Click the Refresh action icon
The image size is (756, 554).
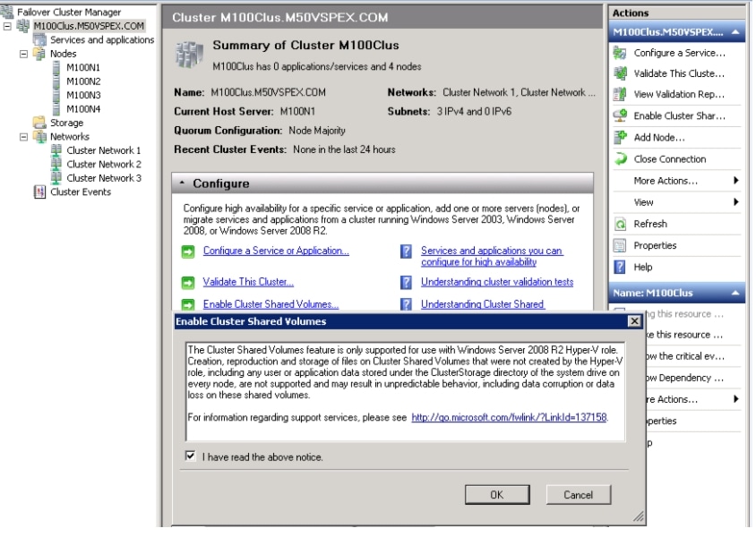click(x=620, y=224)
